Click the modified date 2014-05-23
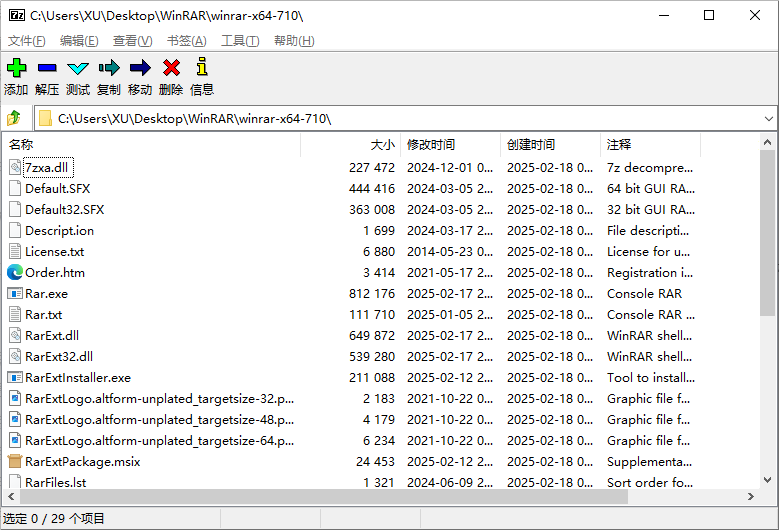The width and height of the screenshot is (779, 530). [450, 252]
